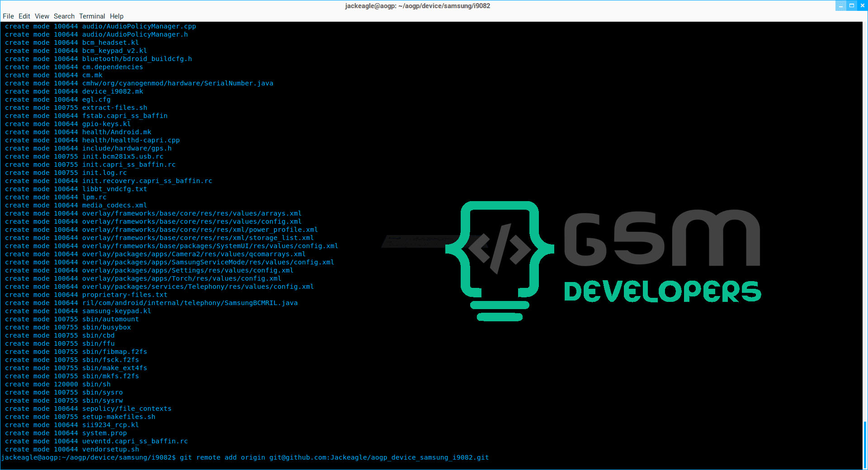The width and height of the screenshot is (868, 470).
Task: Click the line lpm.rc
Action: coord(56,197)
